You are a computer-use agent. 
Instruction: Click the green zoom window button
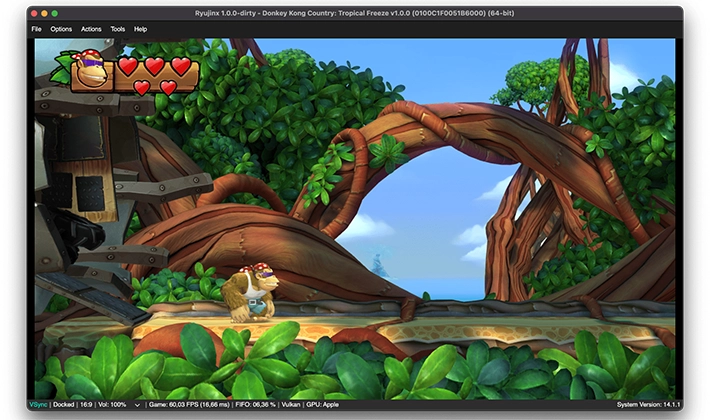coord(55,14)
